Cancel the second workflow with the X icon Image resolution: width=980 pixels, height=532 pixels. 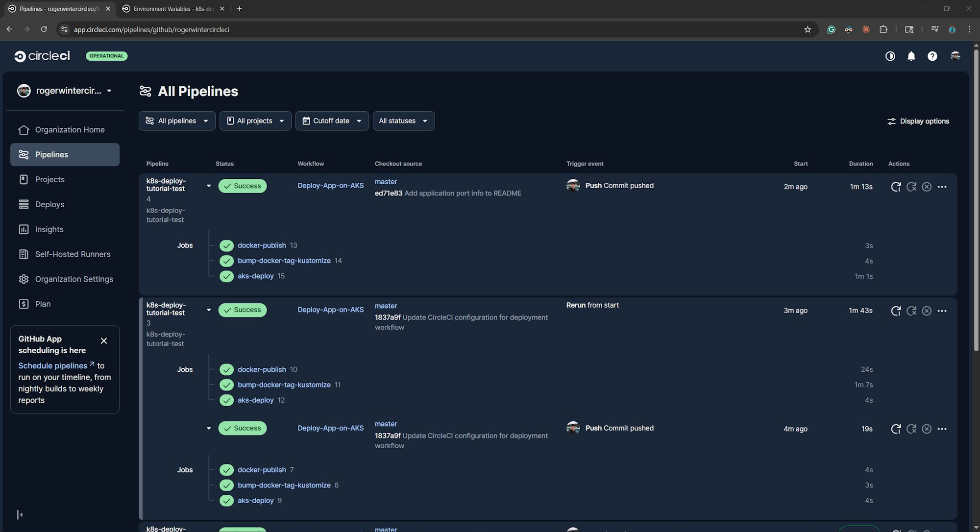(927, 311)
